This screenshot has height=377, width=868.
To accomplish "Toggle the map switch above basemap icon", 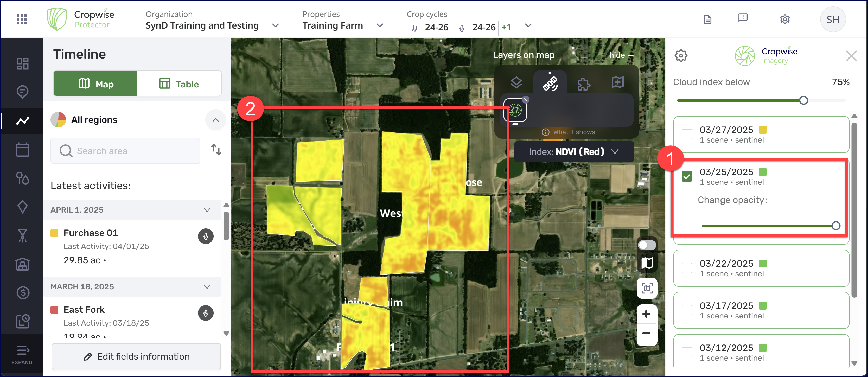I will pos(647,245).
